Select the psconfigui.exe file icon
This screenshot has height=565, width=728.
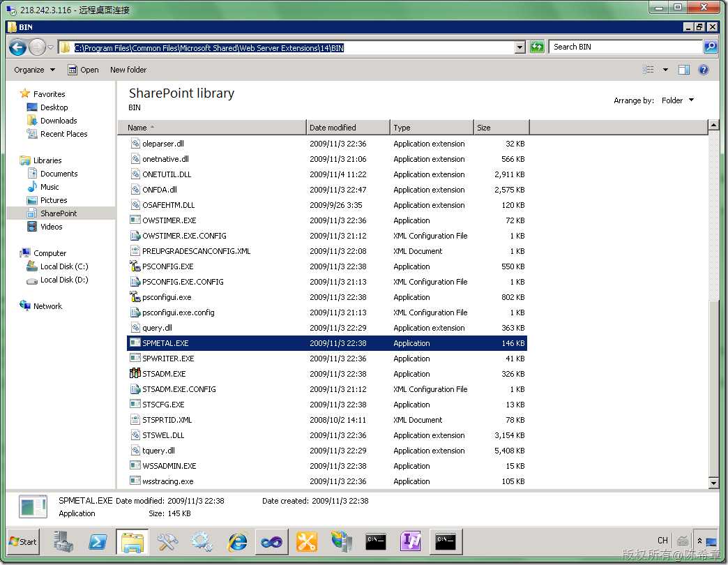[135, 296]
